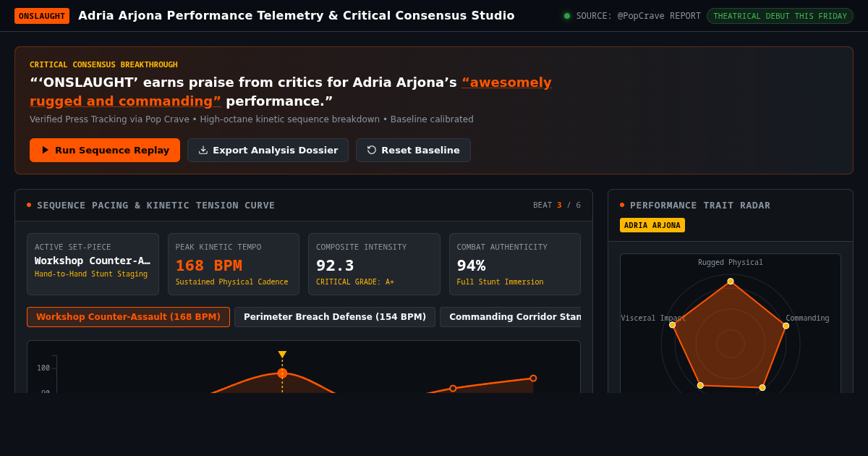Click the Visceral Impact radar vertex point
868x456 pixels.
click(x=673, y=325)
